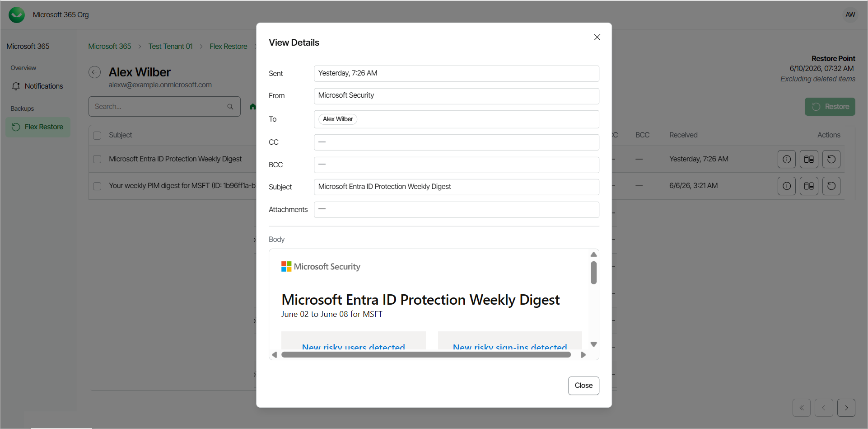Click the back arrow beside Alex Wilber

tap(94, 72)
